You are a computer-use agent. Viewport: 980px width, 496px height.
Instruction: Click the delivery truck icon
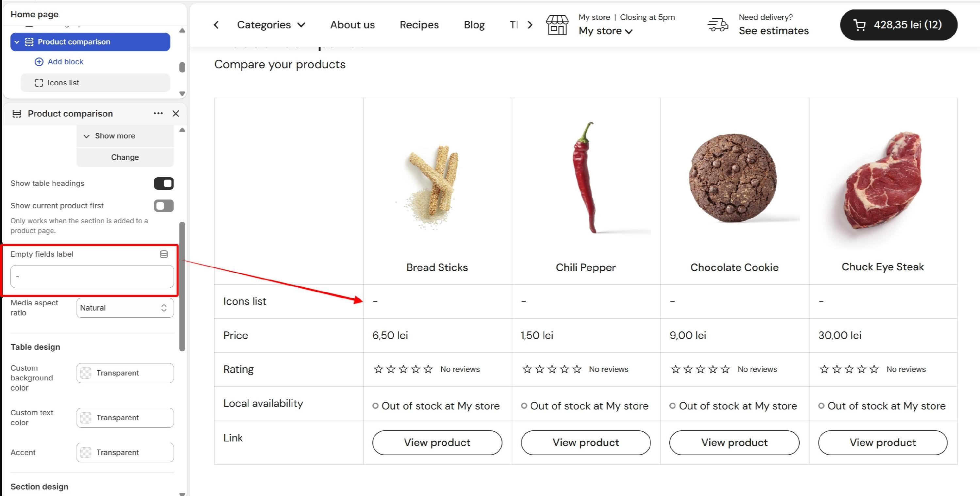pyautogui.click(x=717, y=25)
